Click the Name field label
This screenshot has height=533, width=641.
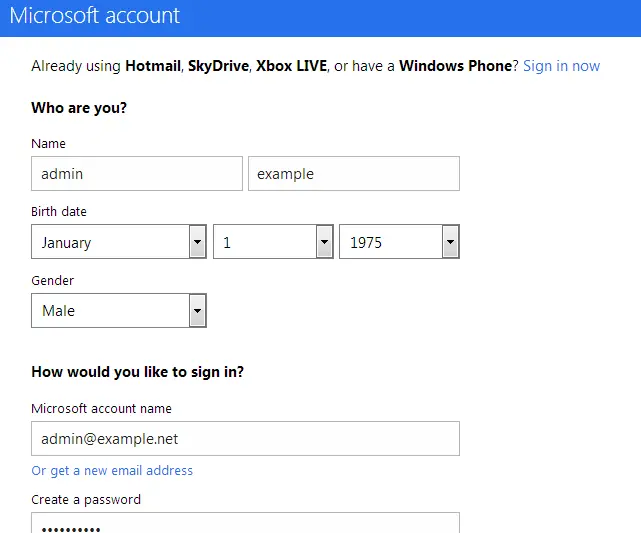pos(49,144)
